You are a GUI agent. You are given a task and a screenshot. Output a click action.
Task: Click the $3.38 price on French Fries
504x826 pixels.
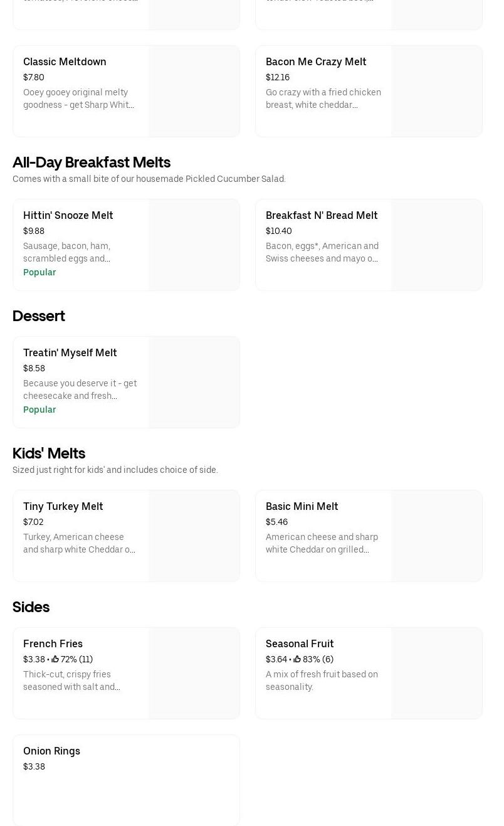click(34, 659)
